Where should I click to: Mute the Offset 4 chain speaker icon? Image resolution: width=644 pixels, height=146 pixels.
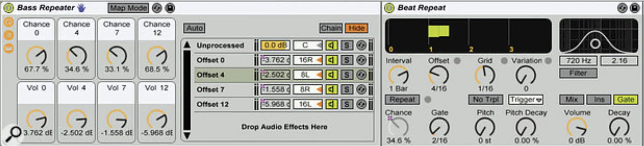(x=331, y=75)
